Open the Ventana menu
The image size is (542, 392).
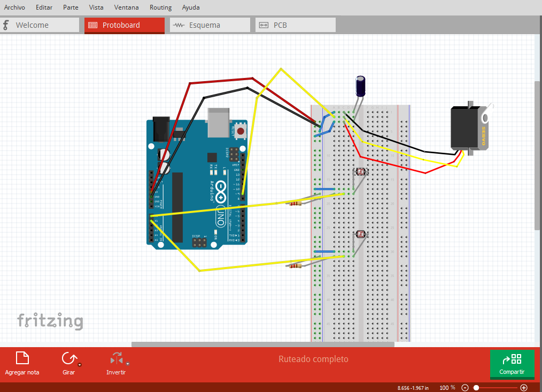pos(126,7)
